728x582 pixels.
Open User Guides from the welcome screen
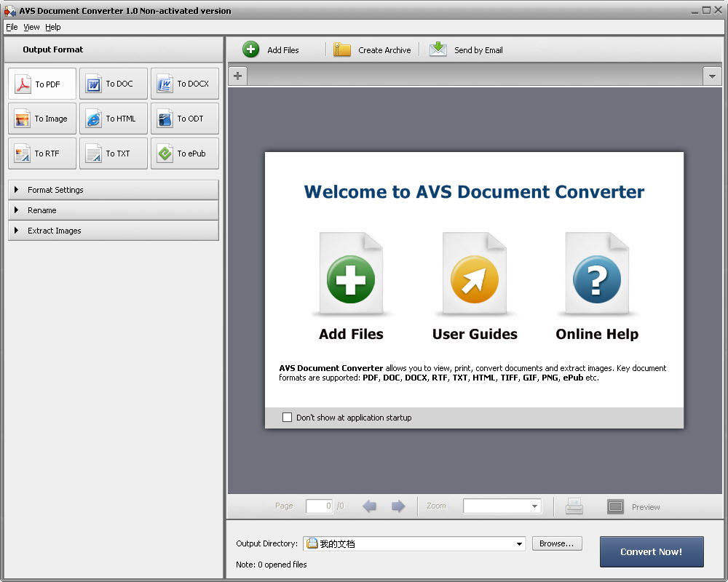(474, 280)
